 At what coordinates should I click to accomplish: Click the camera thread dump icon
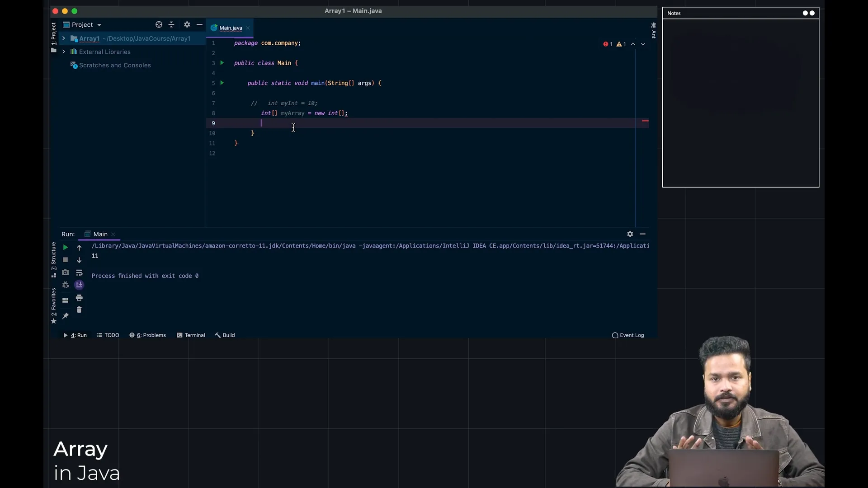[x=65, y=272]
